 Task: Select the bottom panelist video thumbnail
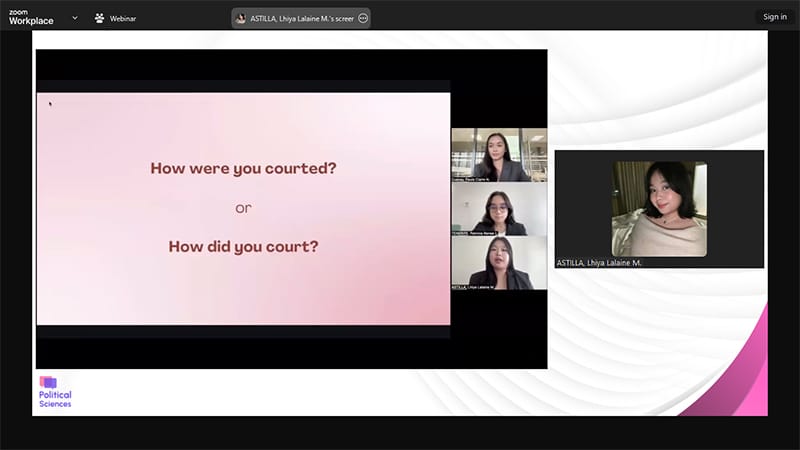pos(499,264)
